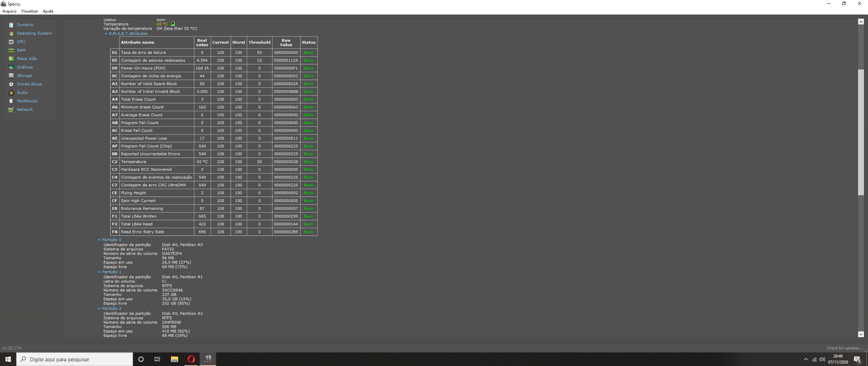Click the Raw Value column header
Screen dimensions: 868x366
click(286, 42)
